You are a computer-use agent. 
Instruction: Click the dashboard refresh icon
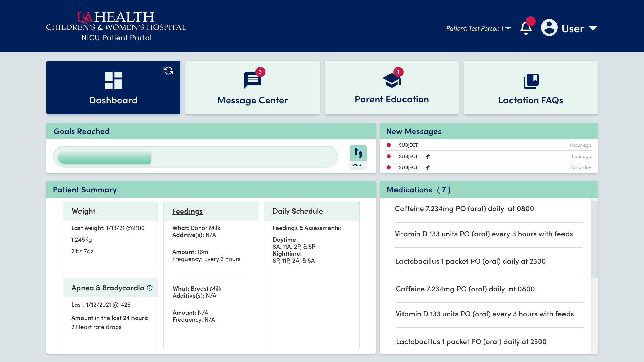tap(168, 71)
